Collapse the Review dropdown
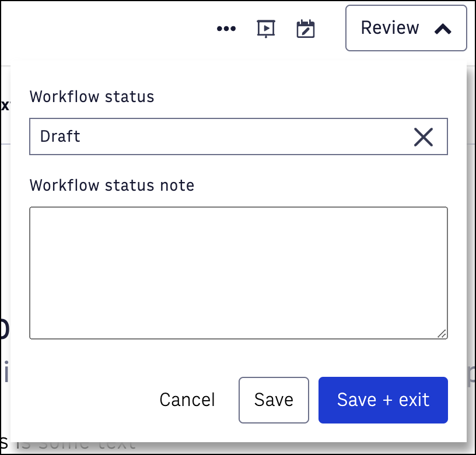Screen dimensions: 476x455 click(406, 28)
